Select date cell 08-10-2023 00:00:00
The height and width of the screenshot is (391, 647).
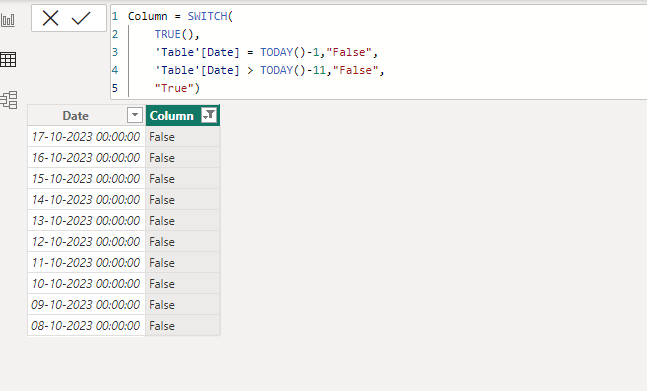[x=86, y=326]
